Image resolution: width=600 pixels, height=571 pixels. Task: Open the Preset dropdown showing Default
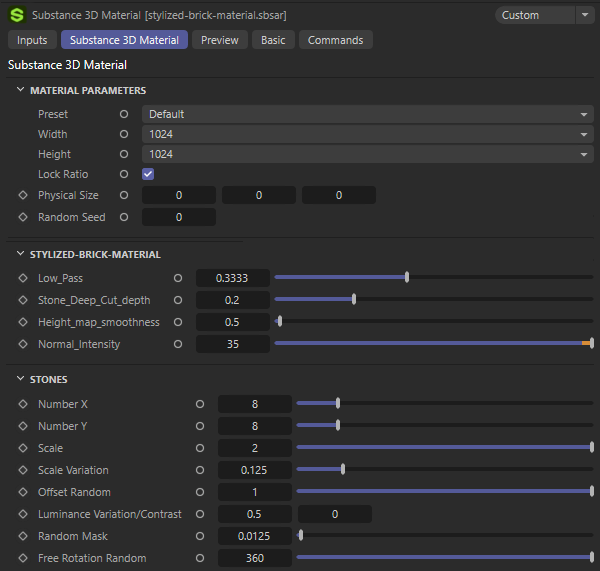click(368, 114)
